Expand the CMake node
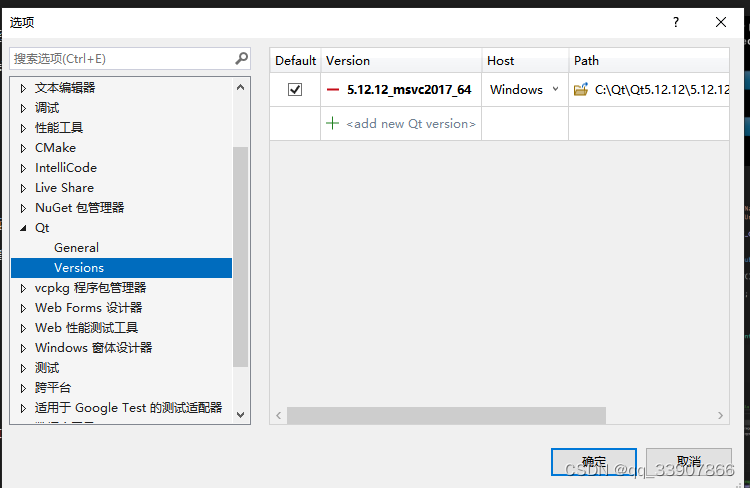The height and width of the screenshot is (488, 750). tap(23, 148)
